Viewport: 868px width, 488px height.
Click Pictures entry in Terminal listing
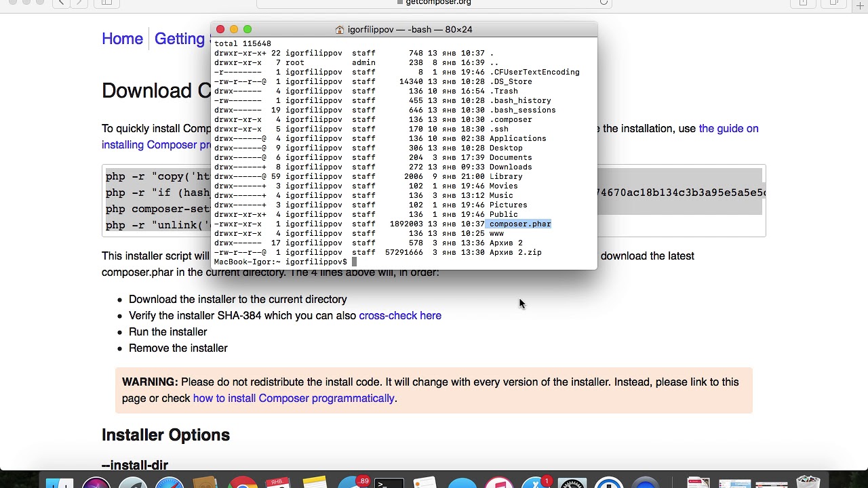tap(509, 205)
